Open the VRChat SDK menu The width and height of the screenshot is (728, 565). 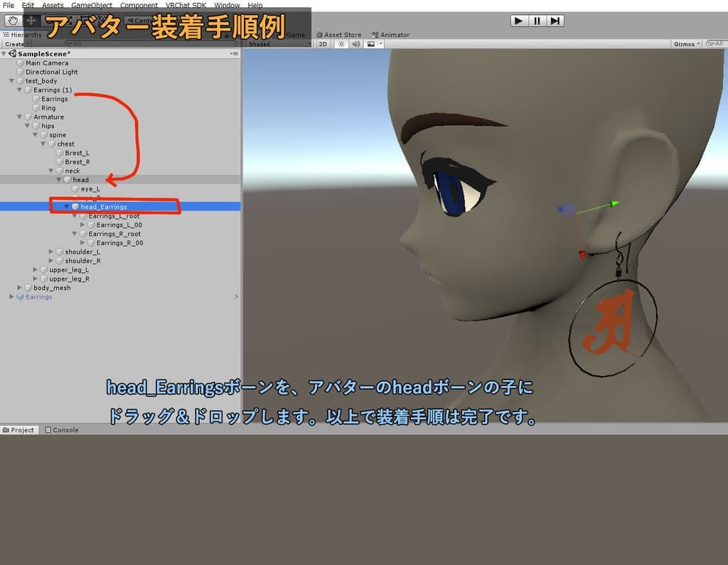point(185,5)
